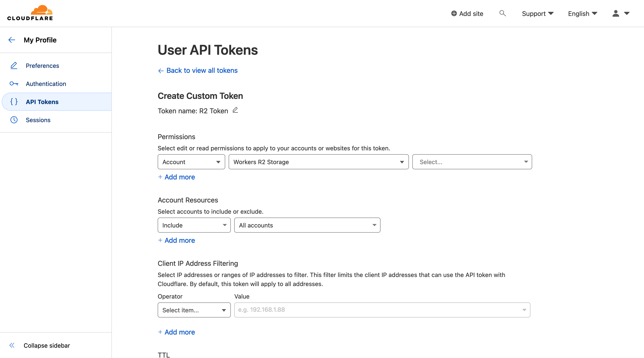Viewport: 644px width, 358px height.
Task: Open the Account permission type dropdown
Action: point(191,162)
